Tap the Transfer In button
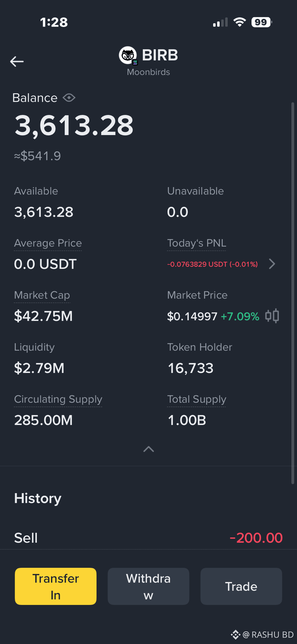 tap(56, 586)
